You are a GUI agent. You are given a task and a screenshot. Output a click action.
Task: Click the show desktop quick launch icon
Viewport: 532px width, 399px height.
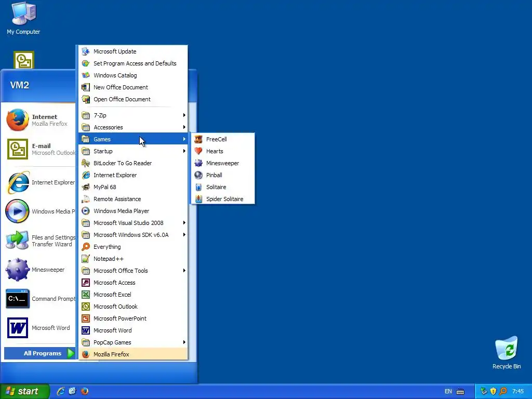pyautogui.click(x=73, y=391)
